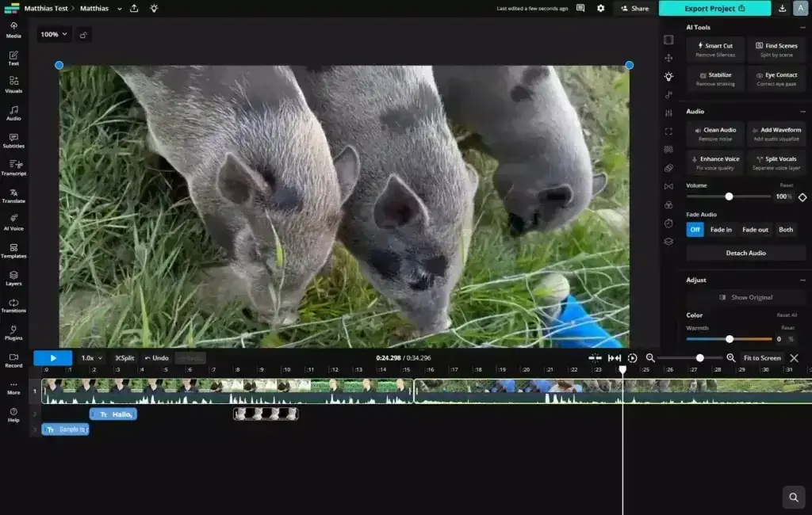Click the stacked layers icon in right strip
This screenshot has height=515, width=812.
pyautogui.click(x=668, y=242)
